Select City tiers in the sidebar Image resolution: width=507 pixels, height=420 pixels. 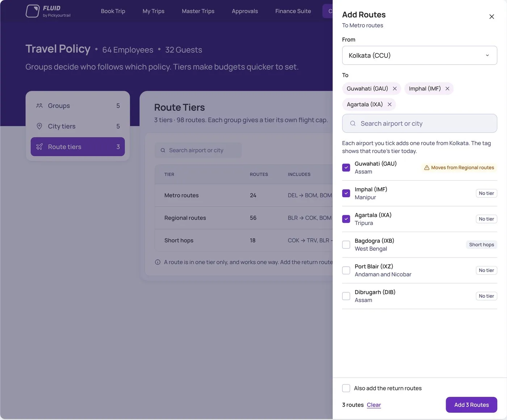click(77, 126)
